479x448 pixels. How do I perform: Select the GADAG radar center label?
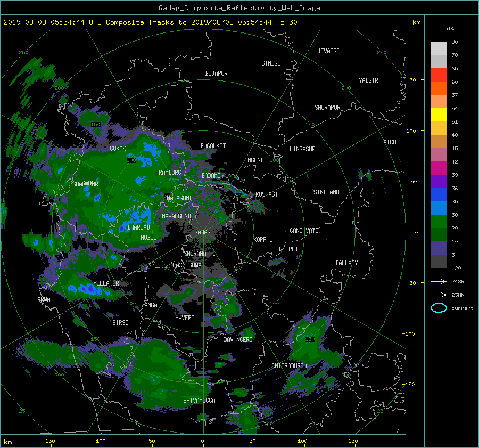[x=202, y=232]
